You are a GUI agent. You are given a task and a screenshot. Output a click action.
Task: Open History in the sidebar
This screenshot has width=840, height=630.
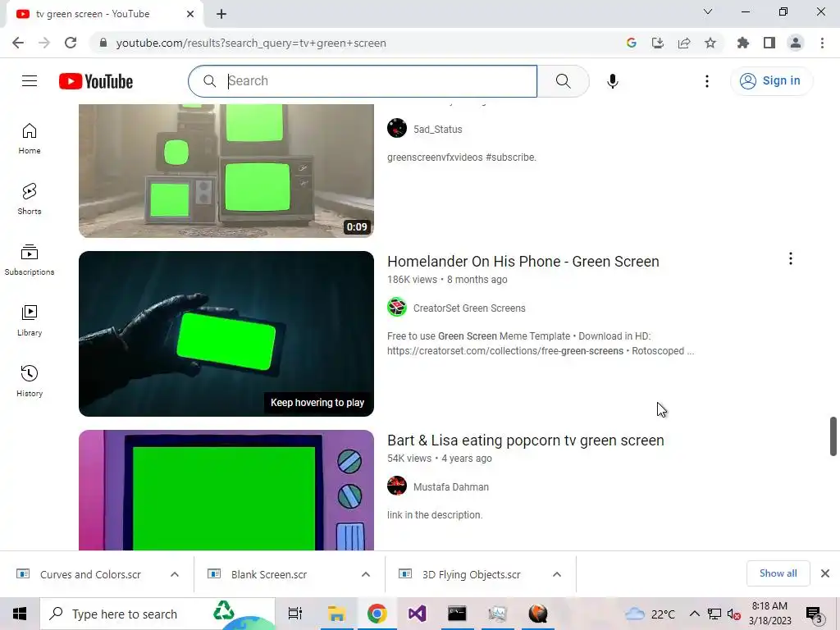[x=30, y=381]
